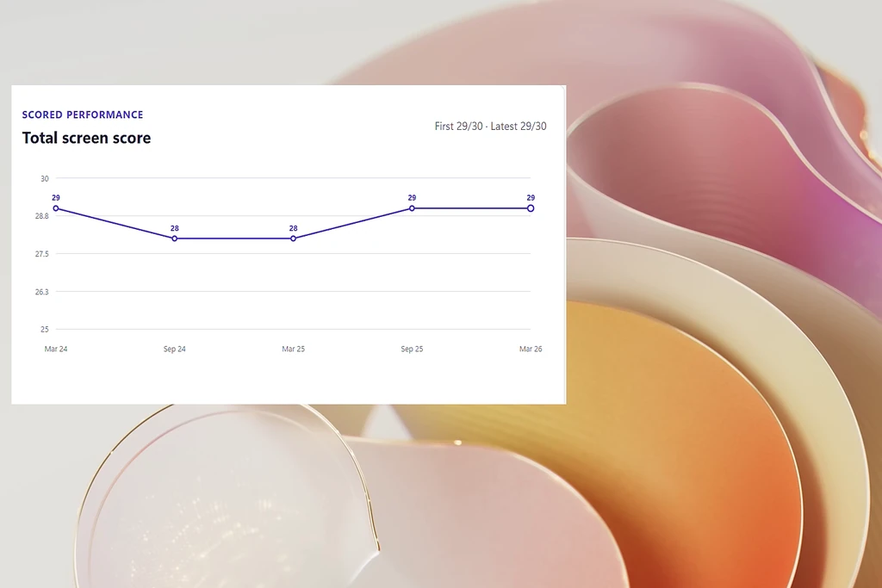This screenshot has height=588, width=882.
Task: Select the Mar 24 data point marker
Action: (x=56, y=208)
